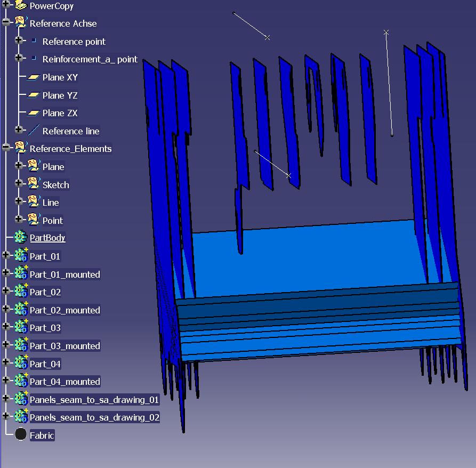Expand the Panels_seam_to_sa_drawing_01 node
Screen dimensions: 476x468
tap(5, 398)
